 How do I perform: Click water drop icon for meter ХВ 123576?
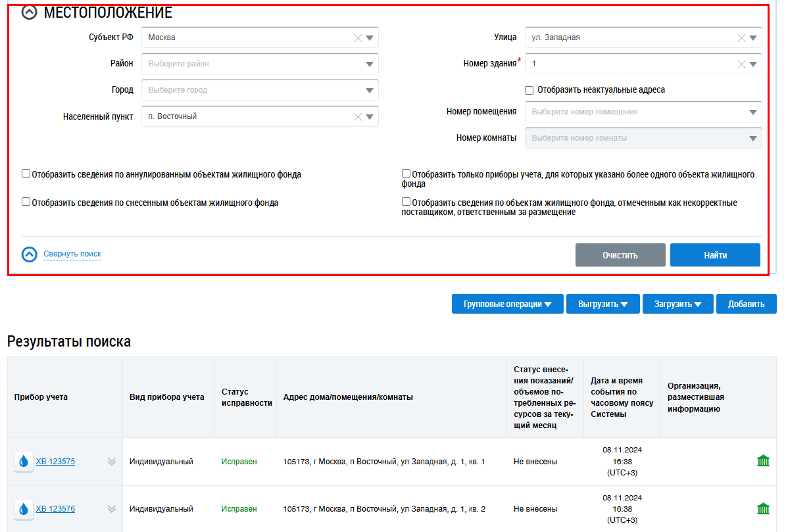[x=24, y=509]
